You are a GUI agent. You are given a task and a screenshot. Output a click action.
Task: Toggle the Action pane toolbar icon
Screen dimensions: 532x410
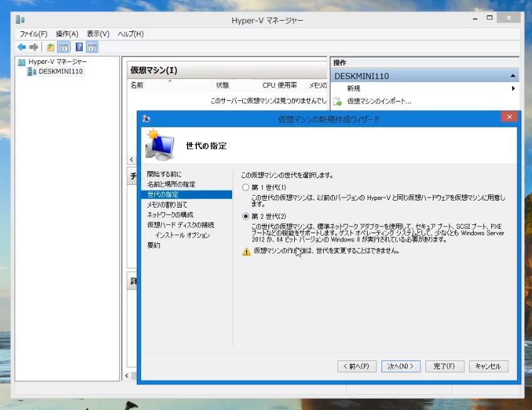click(92, 47)
